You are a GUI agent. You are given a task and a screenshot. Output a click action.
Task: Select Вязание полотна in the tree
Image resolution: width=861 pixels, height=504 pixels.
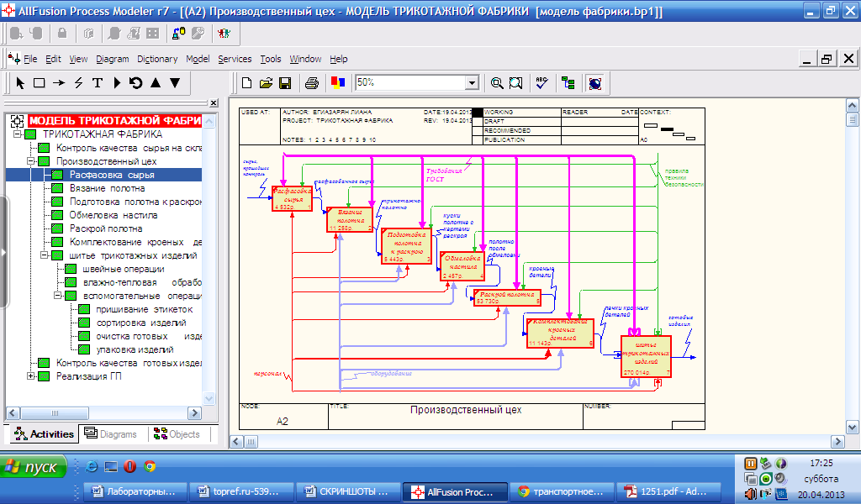pos(107,188)
